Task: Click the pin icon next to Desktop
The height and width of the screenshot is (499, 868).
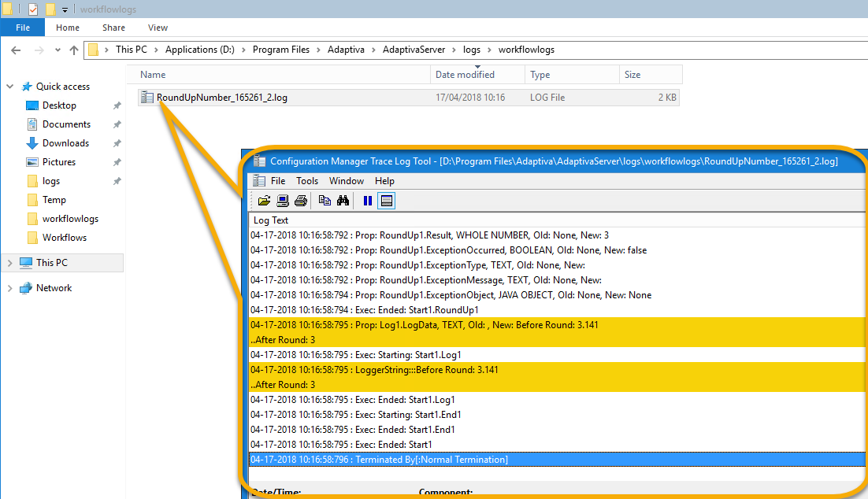Action: pos(117,105)
